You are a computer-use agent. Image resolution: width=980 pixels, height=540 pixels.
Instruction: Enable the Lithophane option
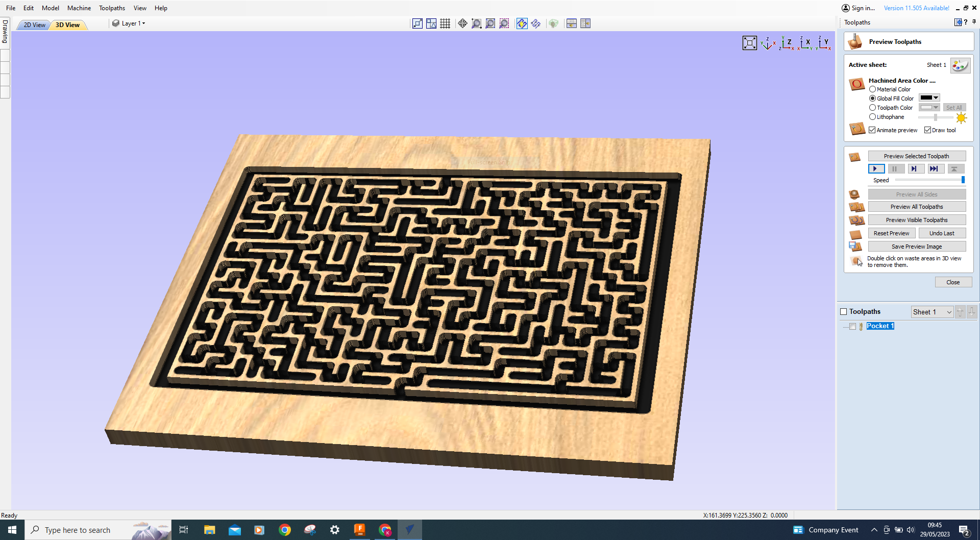873,116
